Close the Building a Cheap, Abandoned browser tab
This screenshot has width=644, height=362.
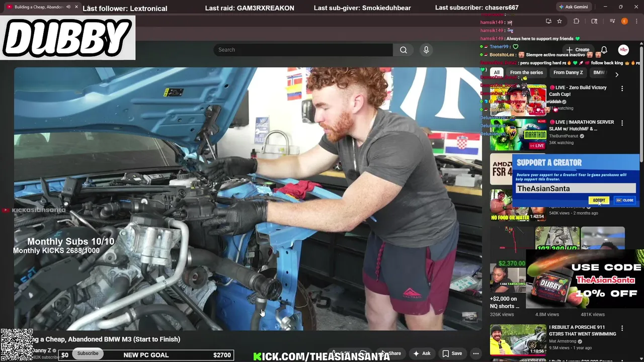pyautogui.click(x=76, y=7)
